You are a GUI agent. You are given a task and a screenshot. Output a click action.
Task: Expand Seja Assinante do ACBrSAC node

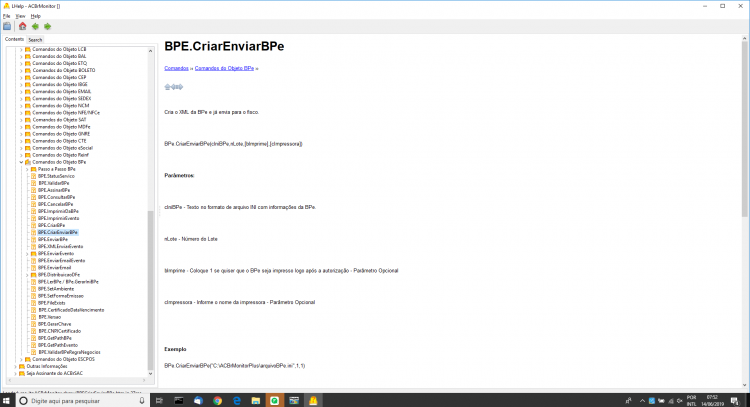(15, 374)
